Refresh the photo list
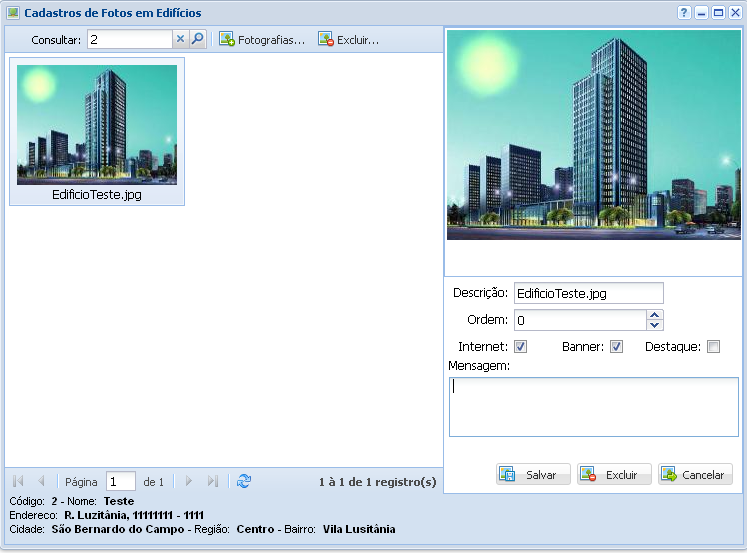 coord(244,481)
